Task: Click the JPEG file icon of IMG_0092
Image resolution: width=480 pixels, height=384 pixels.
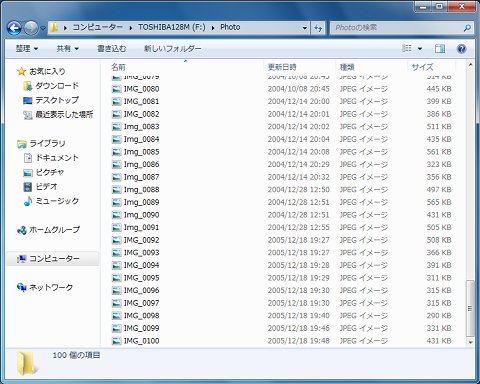Action: pyautogui.click(x=116, y=240)
